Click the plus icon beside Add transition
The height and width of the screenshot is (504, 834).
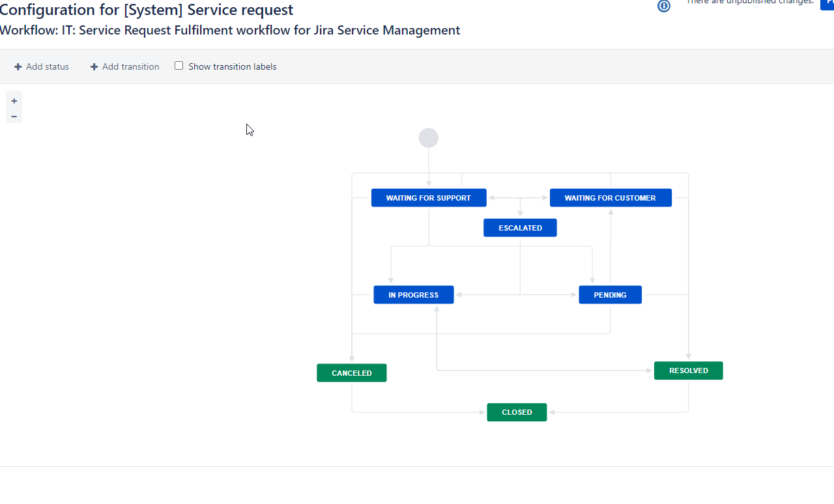tap(94, 66)
